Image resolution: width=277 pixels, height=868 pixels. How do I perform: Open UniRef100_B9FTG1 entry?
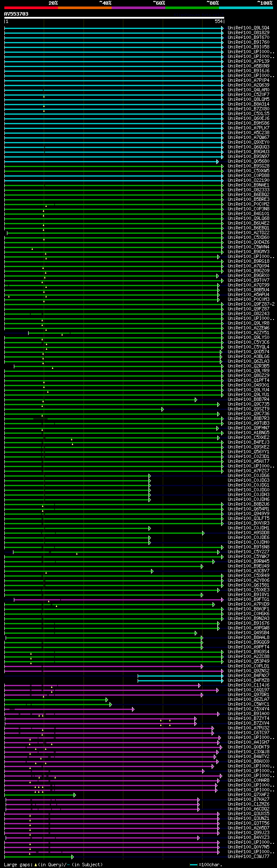pos(248,599)
